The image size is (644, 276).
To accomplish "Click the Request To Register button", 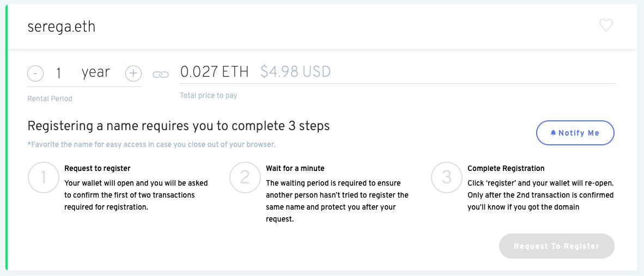I will coord(556,246).
